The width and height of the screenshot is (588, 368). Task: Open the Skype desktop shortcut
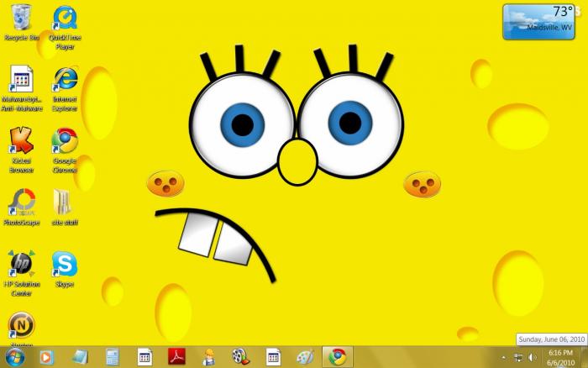click(x=65, y=269)
